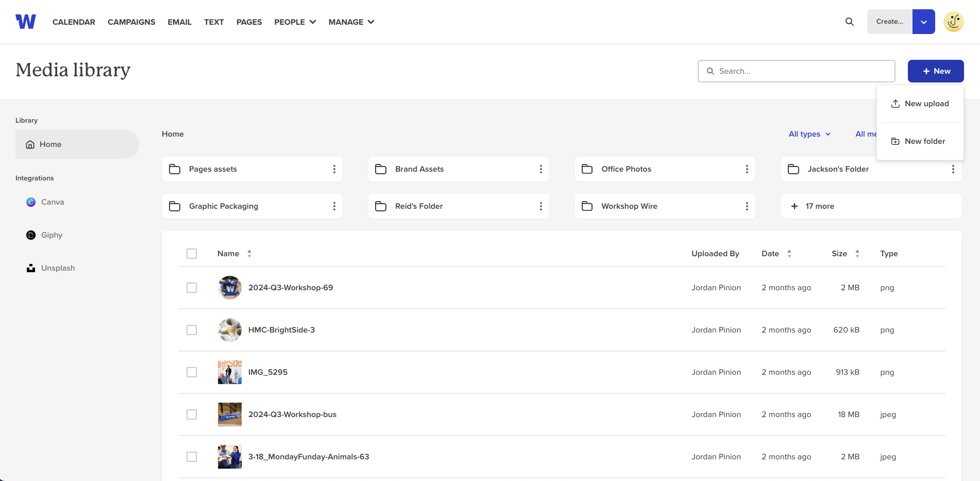Open the CALENDAR nav item
This screenshot has width=980, height=481.
pos(74,22)
